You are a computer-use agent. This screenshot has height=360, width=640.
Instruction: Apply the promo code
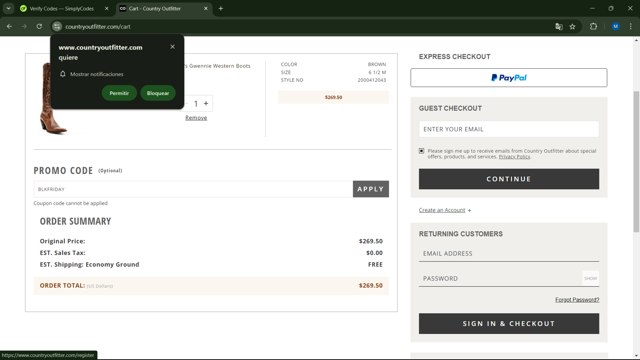(371, 189)
